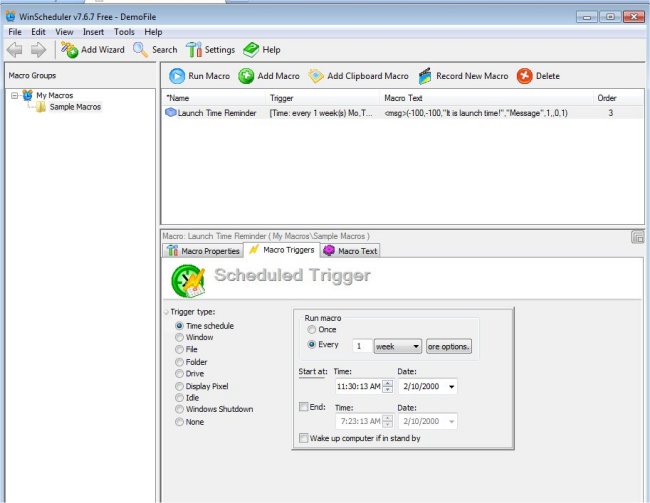
Task: Select Sample Macros in the tree
Action: click(x=75, y=107)
